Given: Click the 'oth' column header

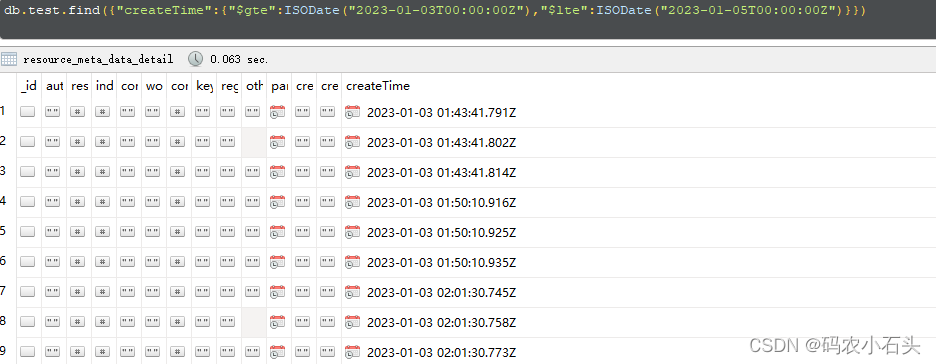Looking at the screenshot, I should point(254,86).
